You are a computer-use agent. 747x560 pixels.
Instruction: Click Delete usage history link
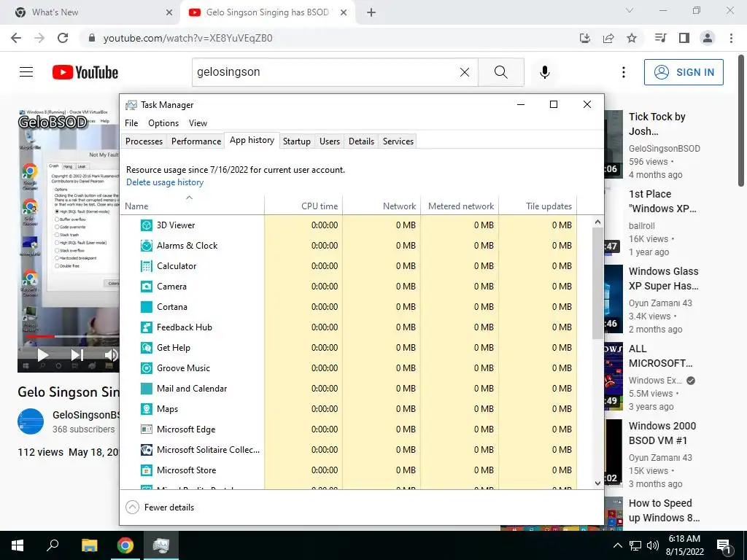tap(165, 182)
